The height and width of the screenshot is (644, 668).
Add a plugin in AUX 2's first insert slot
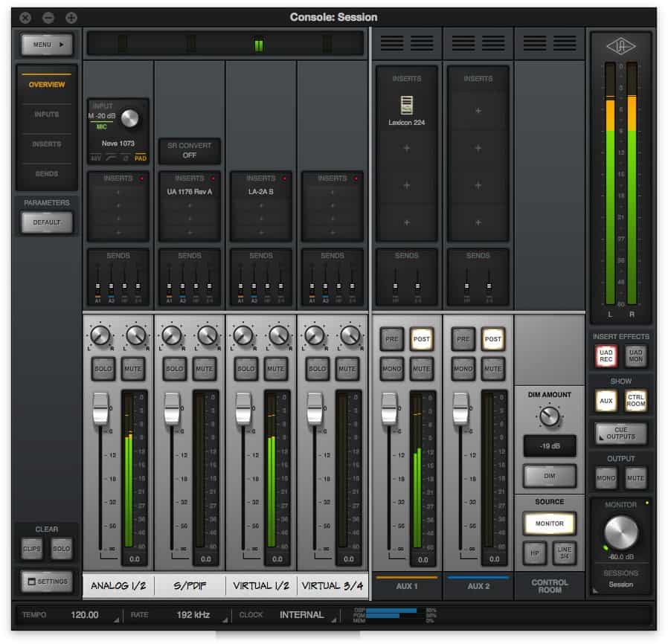[478, 110]
